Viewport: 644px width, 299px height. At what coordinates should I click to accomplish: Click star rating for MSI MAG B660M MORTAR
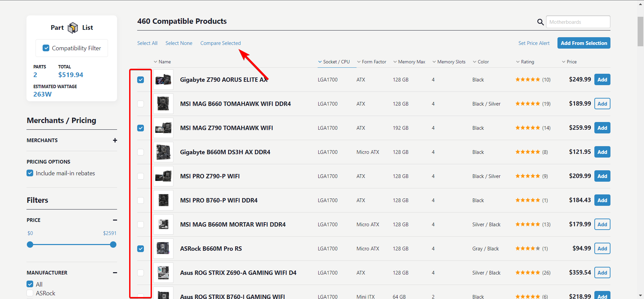[528, 225]
